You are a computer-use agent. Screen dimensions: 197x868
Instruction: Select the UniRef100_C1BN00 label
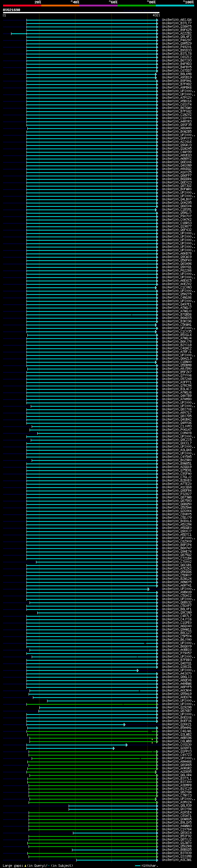pos(177,362)
